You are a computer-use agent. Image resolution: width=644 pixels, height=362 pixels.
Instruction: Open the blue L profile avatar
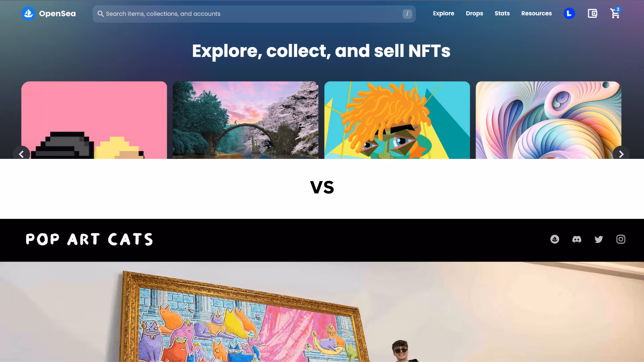pos(569,13)
